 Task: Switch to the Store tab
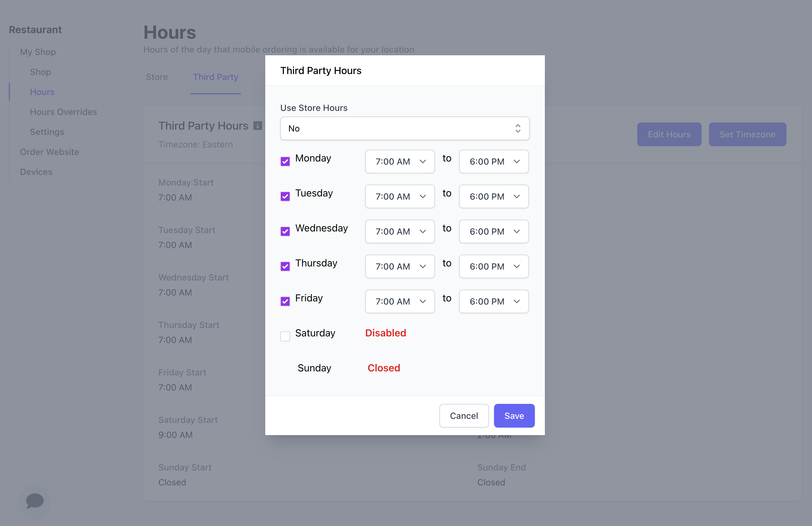click(x=157, y=77)
